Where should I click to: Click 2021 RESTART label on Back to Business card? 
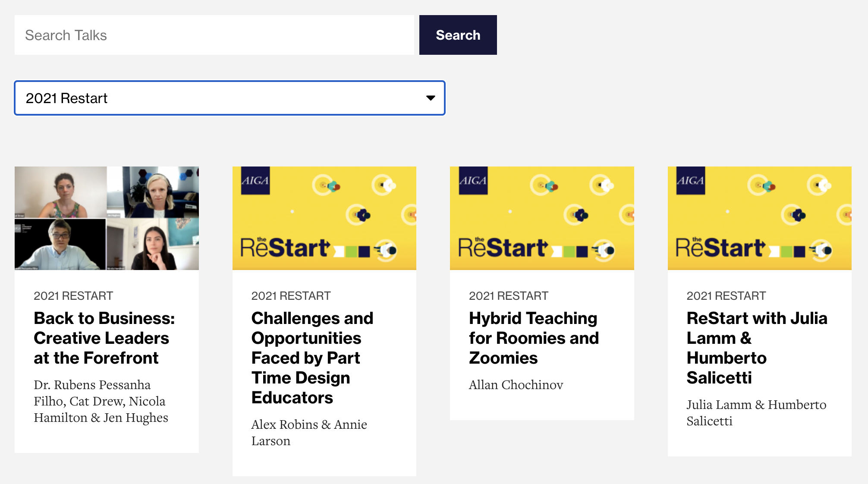[x=73, y=296]
